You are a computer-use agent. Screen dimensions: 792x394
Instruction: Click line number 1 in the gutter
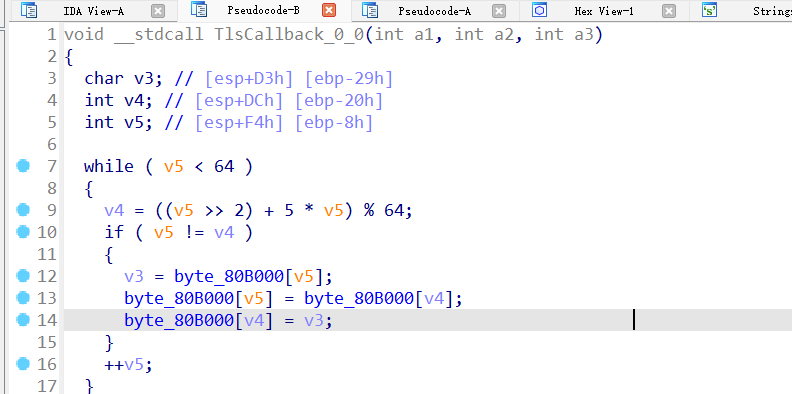coord(51,35)
